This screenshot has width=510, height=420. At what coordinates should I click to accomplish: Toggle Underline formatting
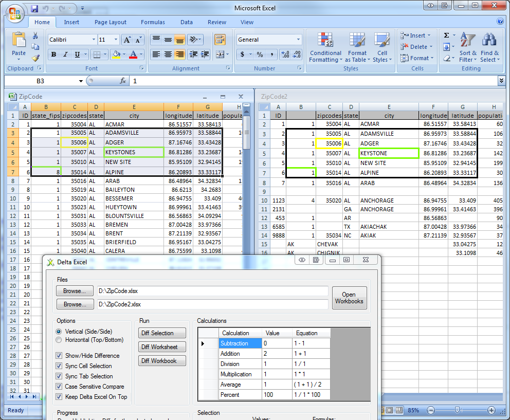point(77,54)
